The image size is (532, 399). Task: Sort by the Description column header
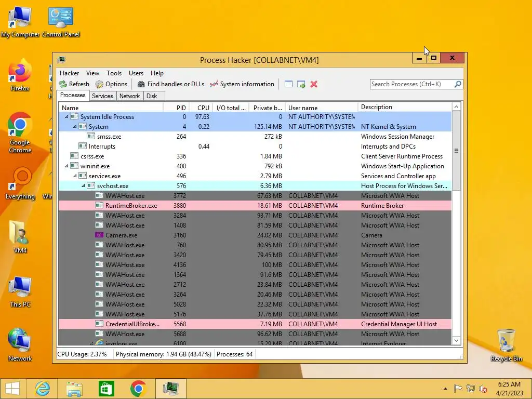(405, 107)
